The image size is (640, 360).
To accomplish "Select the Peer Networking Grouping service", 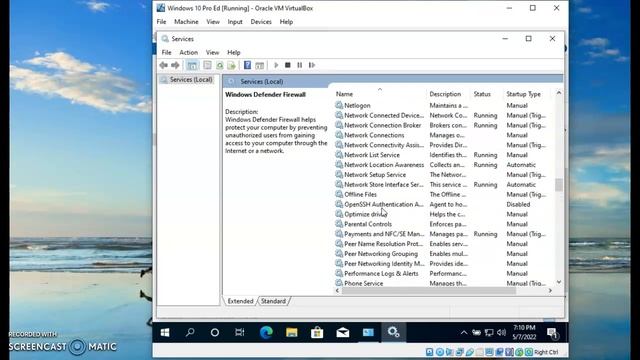I will click(x=442, y=254).
